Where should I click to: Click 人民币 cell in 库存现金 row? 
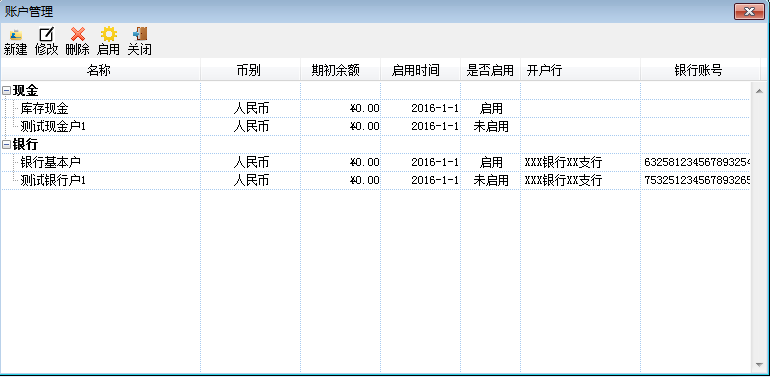tap(251, 108)
